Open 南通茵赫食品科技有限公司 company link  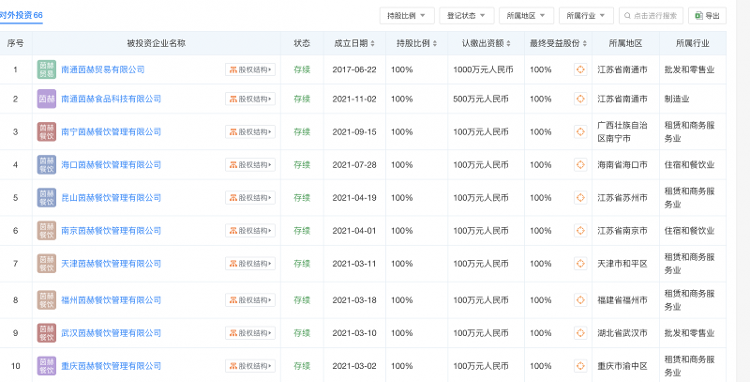[111, 99]
